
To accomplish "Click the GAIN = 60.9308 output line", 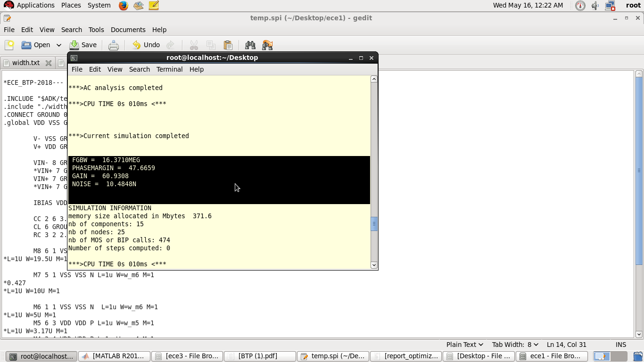I will (x=100, y=176).
